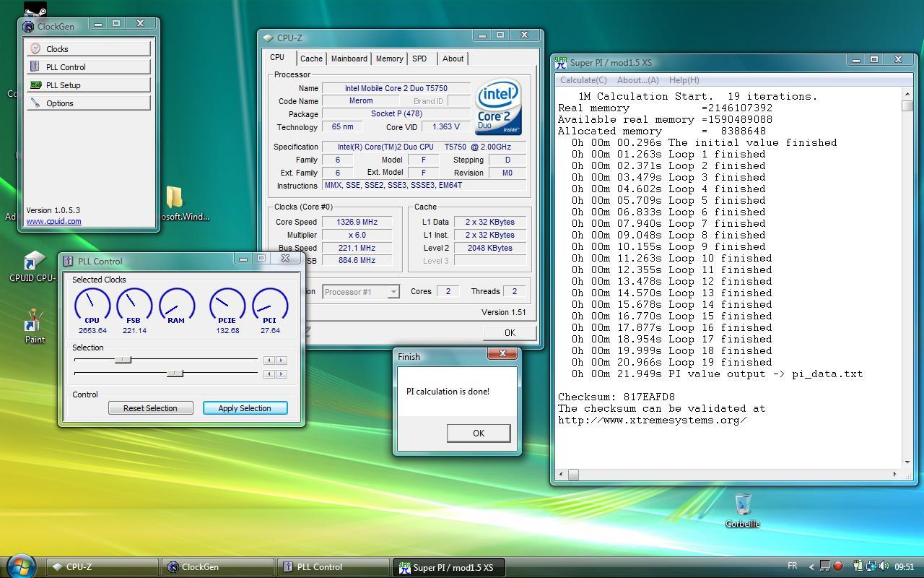Click the Clocks icon in ClockGen
The width and height of the screenshot is (924, 578).
(35, 48)
